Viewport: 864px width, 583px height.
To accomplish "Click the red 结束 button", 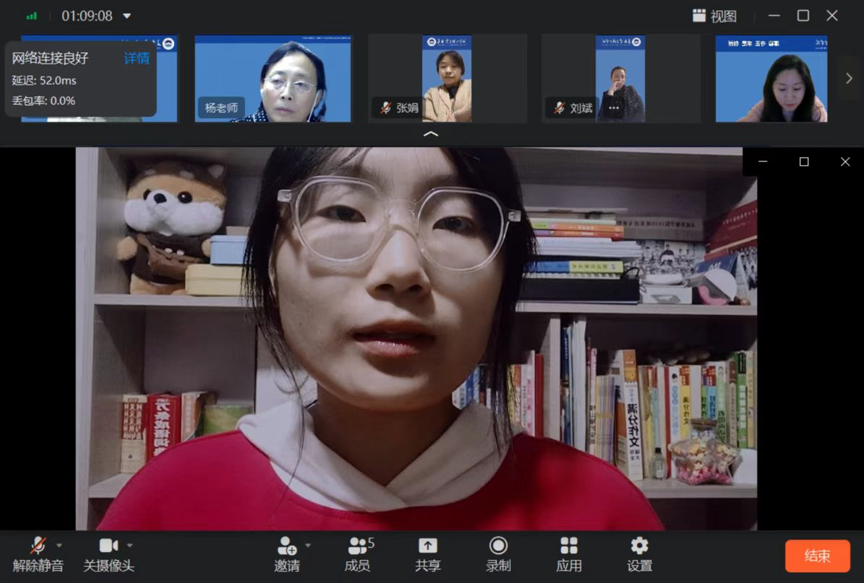I will click(x=817, y=556).
